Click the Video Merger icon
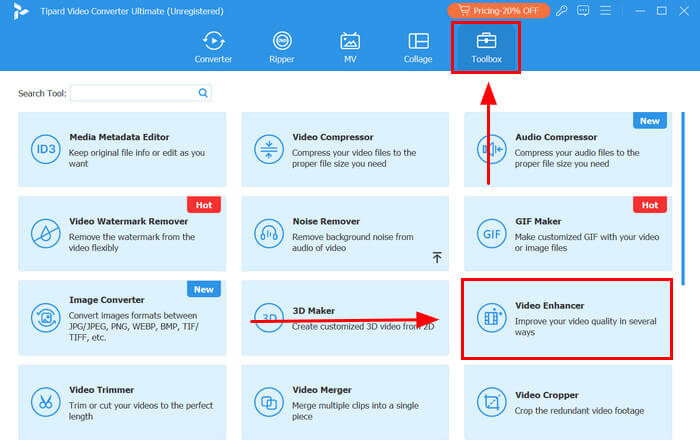The width and height of the screenshot is (700, 447). 269,402
